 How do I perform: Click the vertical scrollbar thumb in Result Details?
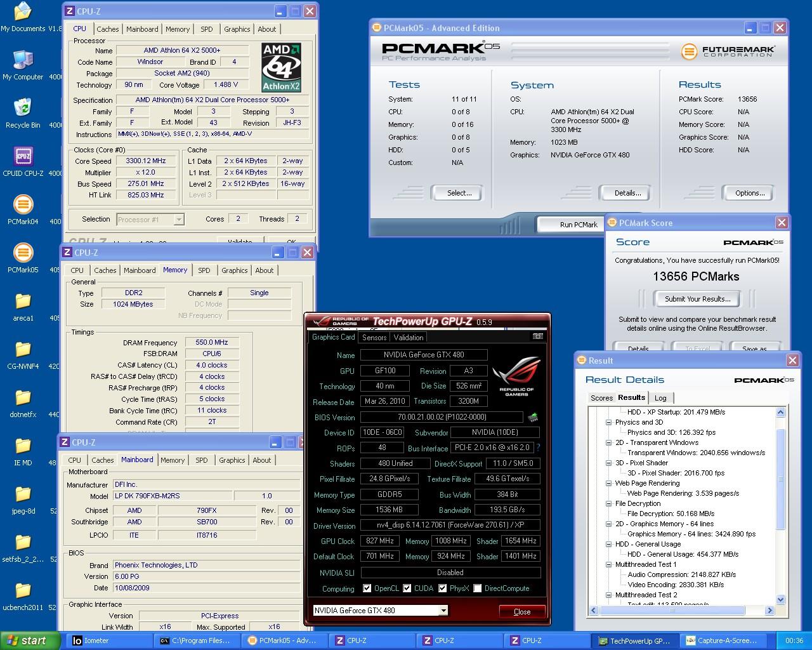(781, 479)
